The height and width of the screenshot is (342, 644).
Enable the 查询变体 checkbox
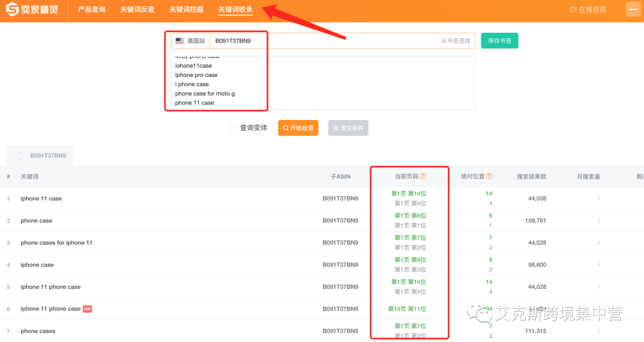click(x=234, y=128)
